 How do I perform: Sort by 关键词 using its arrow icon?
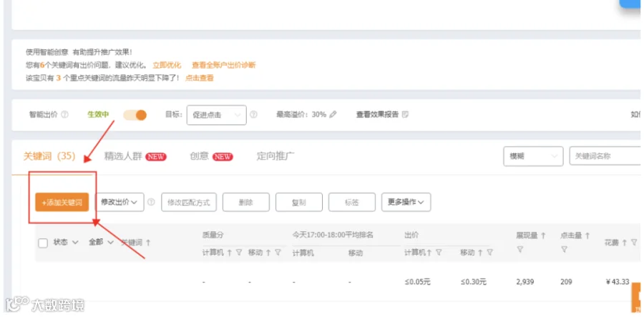tap(148, 243)
